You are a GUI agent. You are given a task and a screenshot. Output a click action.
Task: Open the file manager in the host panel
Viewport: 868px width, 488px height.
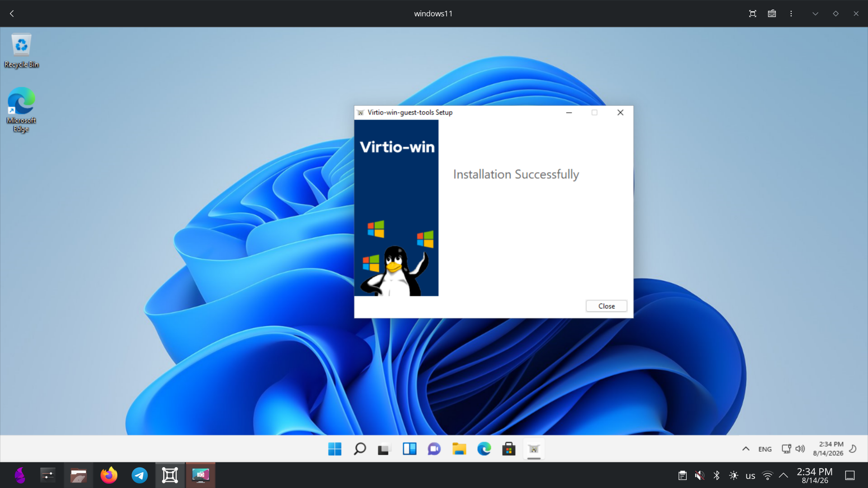tap(78, 475)
